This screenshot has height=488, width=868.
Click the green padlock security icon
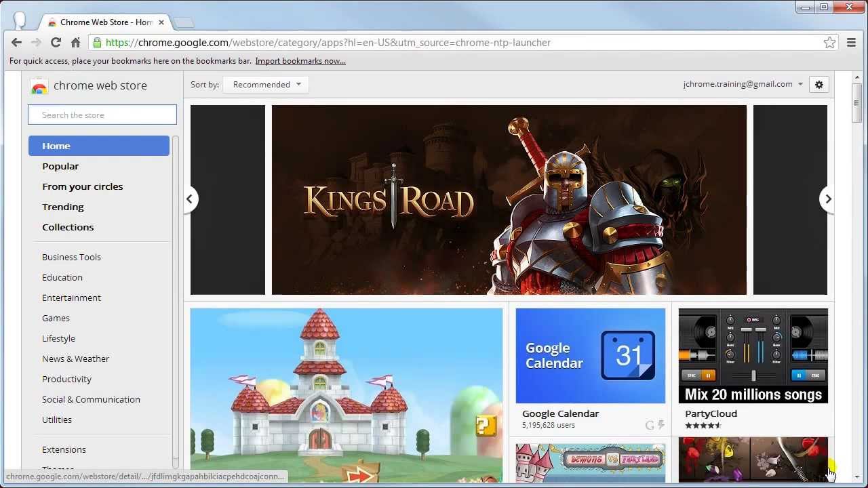[x=98, y=43]
